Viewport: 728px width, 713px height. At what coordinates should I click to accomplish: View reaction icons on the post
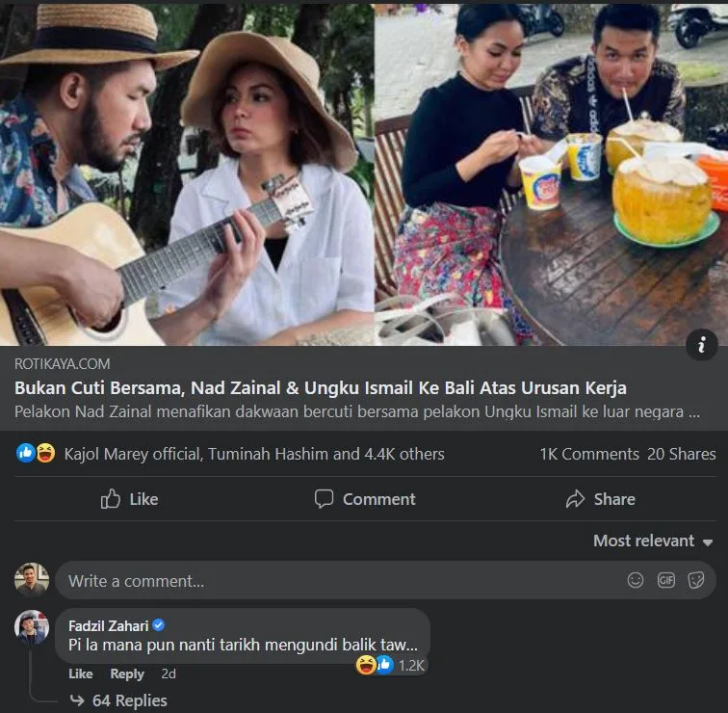click(36, 454)
